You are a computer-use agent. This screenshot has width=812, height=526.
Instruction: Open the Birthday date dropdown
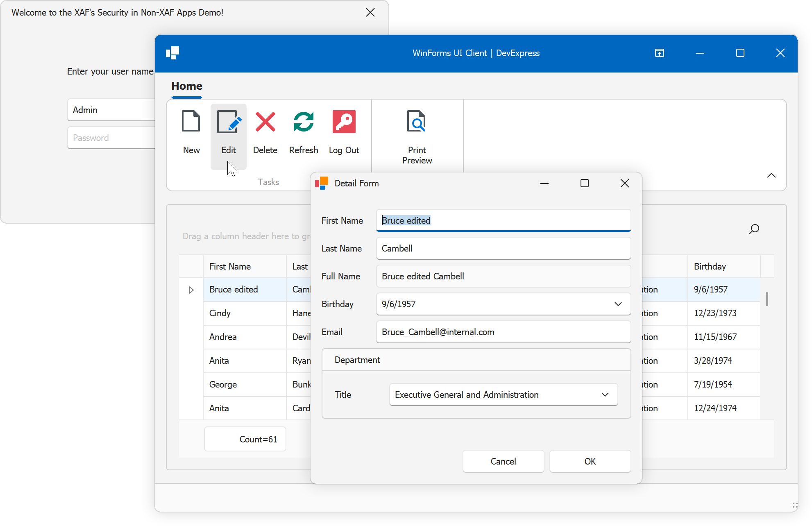tap(618, 304)
